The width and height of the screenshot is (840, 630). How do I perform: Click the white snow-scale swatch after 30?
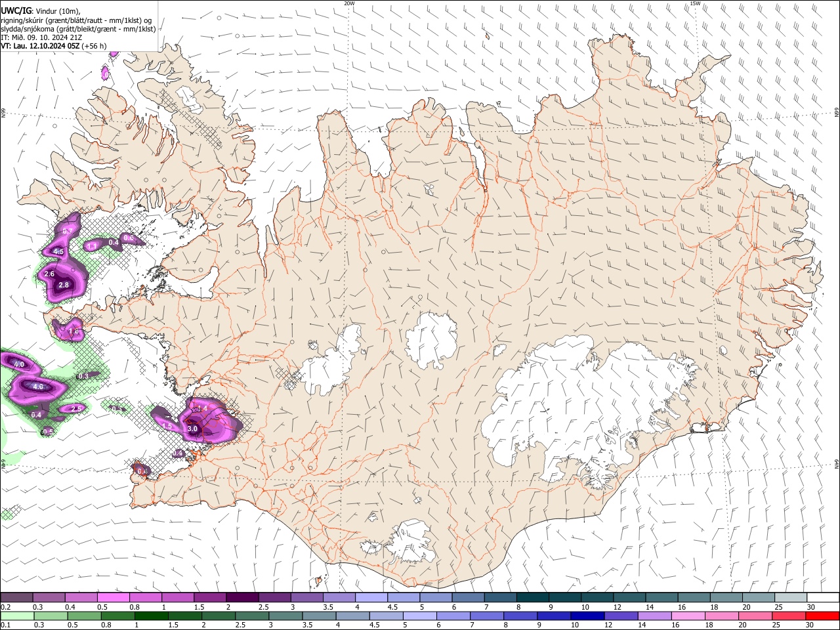[823, 598]
